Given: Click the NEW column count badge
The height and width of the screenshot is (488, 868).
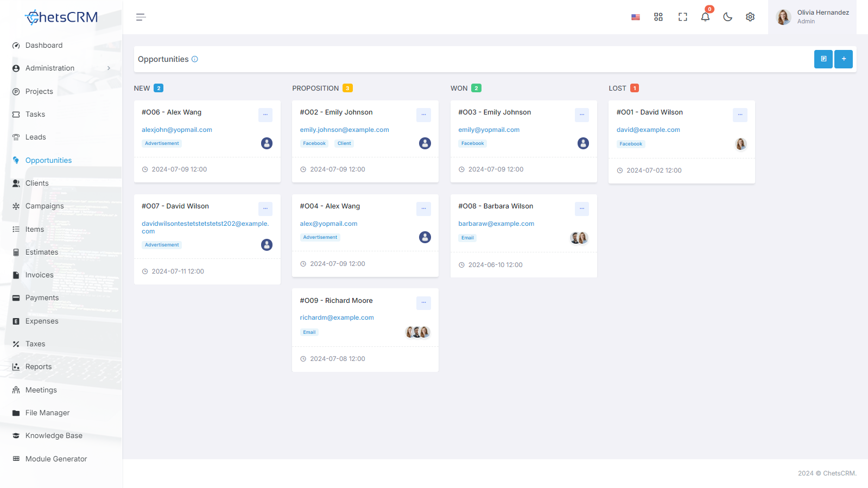Looking at the screenshot, I should coord(159,88).
